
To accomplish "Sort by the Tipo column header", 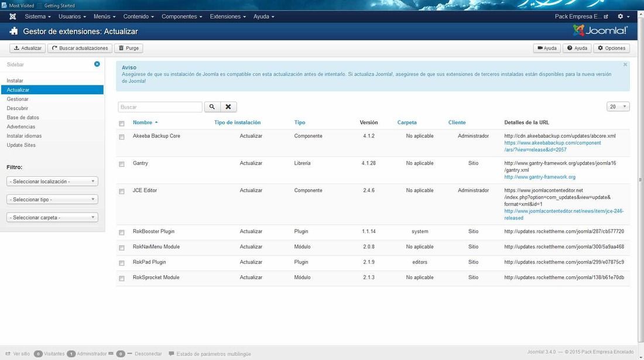I will [299, 122].
